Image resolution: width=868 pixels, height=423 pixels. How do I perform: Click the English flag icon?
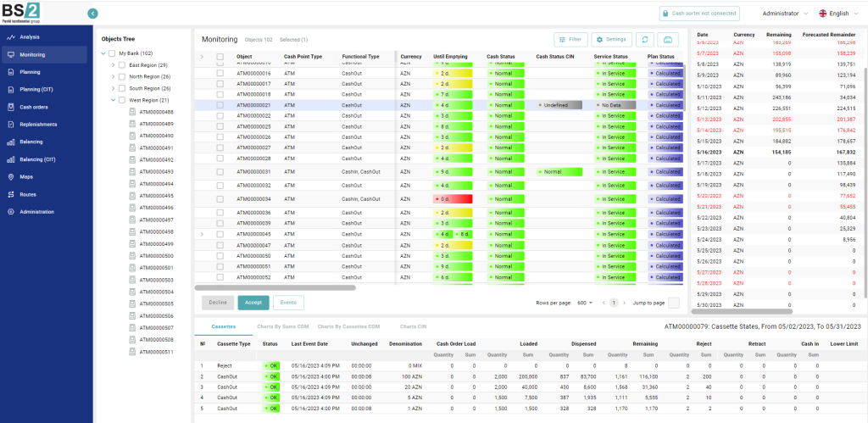pos(822,14)
